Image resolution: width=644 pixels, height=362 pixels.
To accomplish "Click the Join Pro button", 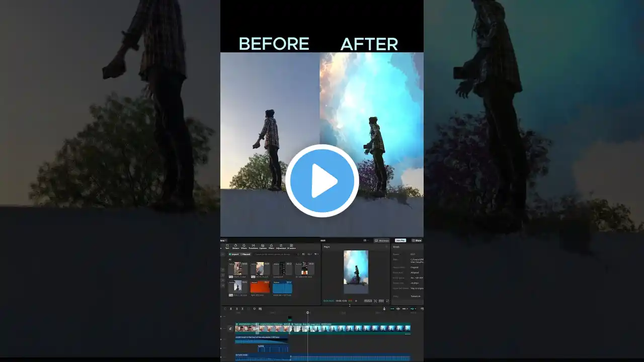I will point(400,240).
